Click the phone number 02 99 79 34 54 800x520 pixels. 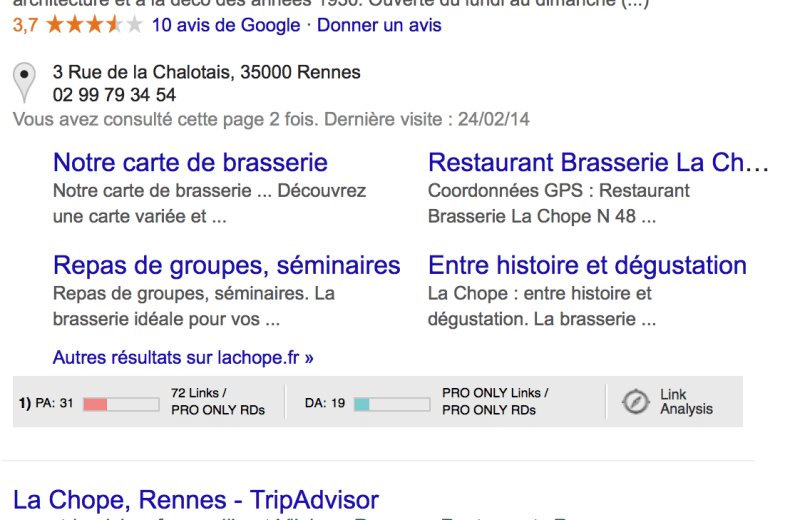tap(114, 95)
